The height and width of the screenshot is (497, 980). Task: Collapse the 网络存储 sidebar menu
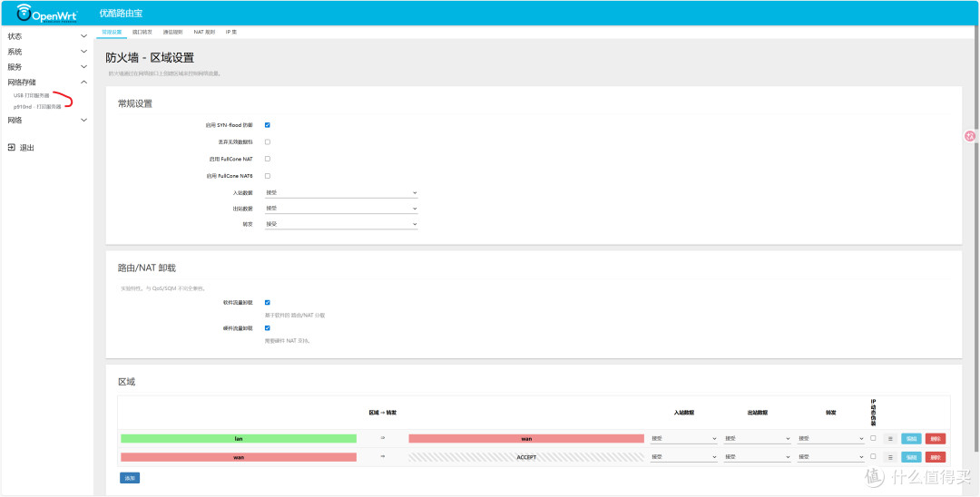tap(47, 82)
